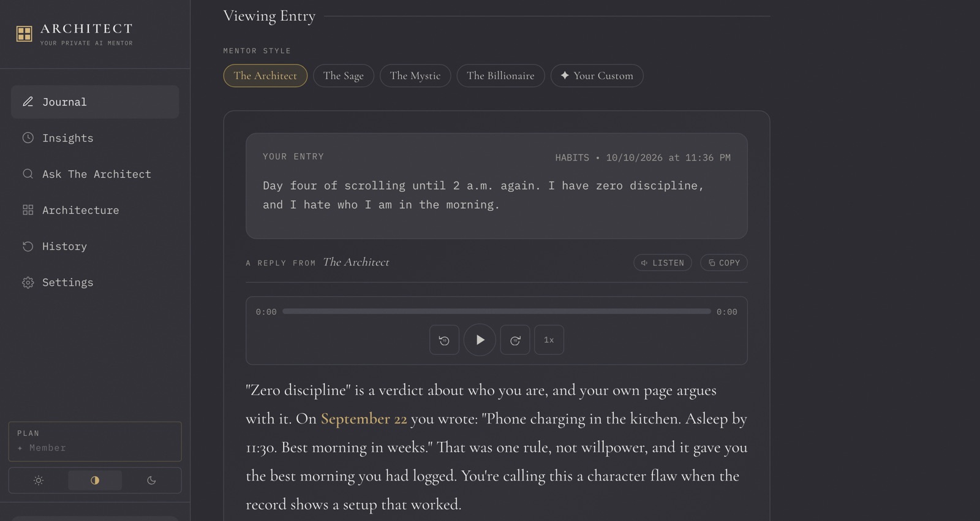Select The Billionaire mentor style
Viewport: 980px width, 521px height.
(x=500, y=76)
